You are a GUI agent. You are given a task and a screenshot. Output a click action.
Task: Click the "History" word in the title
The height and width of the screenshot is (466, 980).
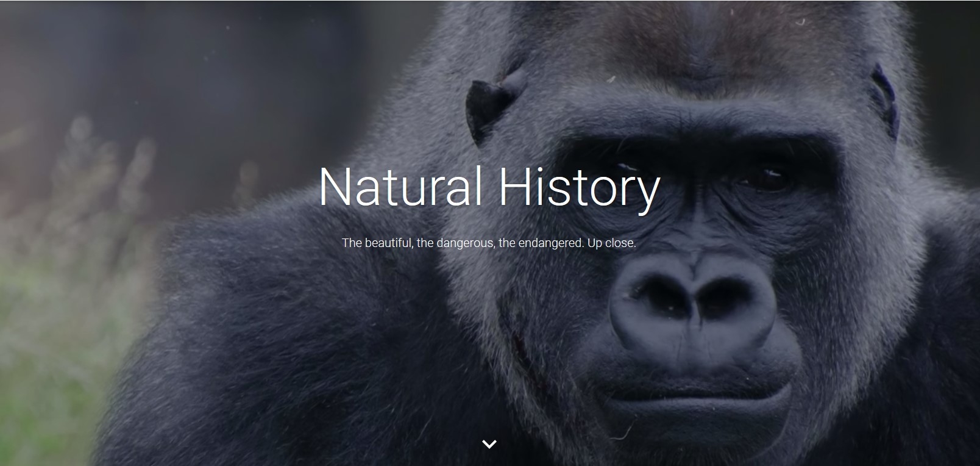pyautogui.click(x=579, y=189)
